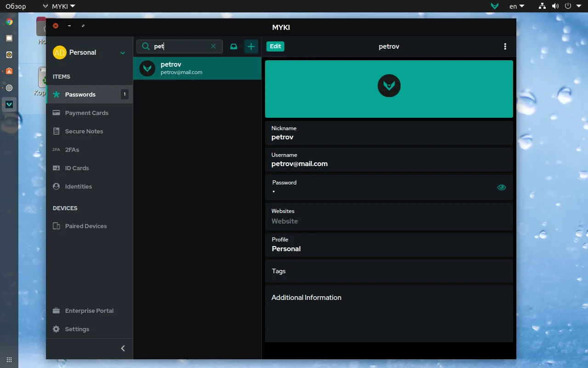Go to Payment Cards
The height and width of the screenshot is (368, 588).
coord(90,113)
